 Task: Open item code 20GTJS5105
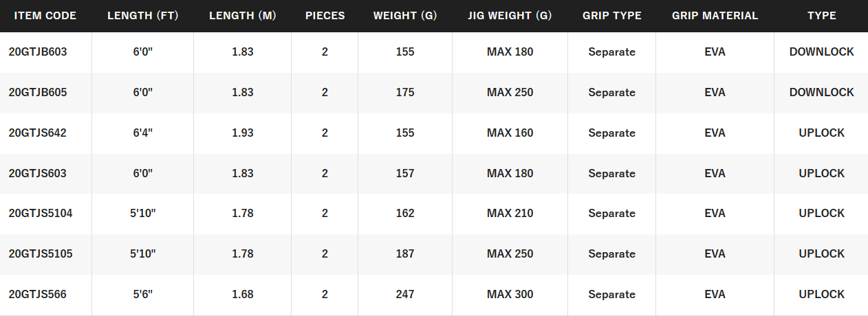coord(41,254)
